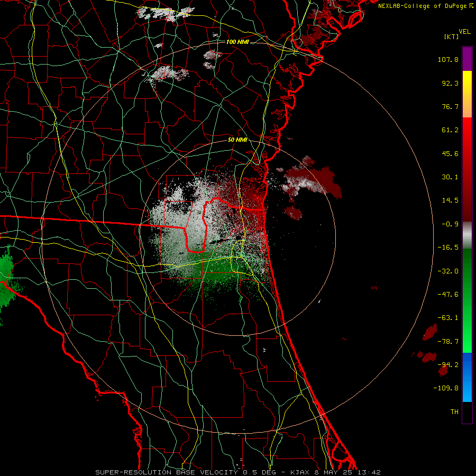Click the 107.8 value on velocity scale
476x476 pixels.
[448, 59]
